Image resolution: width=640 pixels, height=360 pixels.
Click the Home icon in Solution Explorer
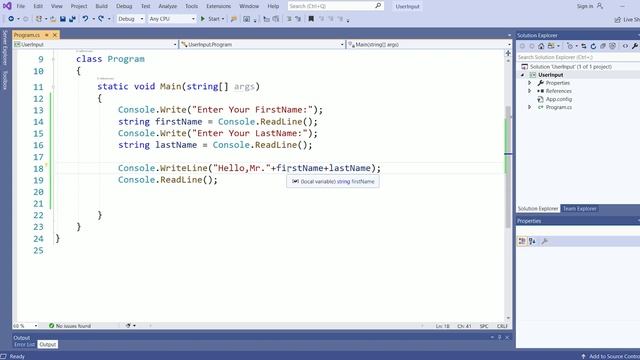541,46
